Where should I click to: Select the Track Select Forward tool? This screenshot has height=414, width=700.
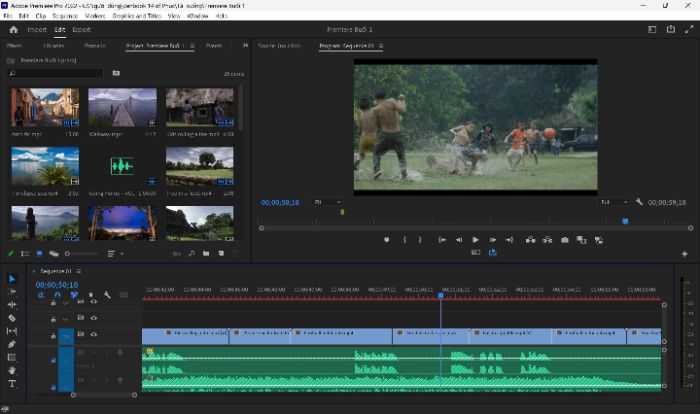(12, 292)
